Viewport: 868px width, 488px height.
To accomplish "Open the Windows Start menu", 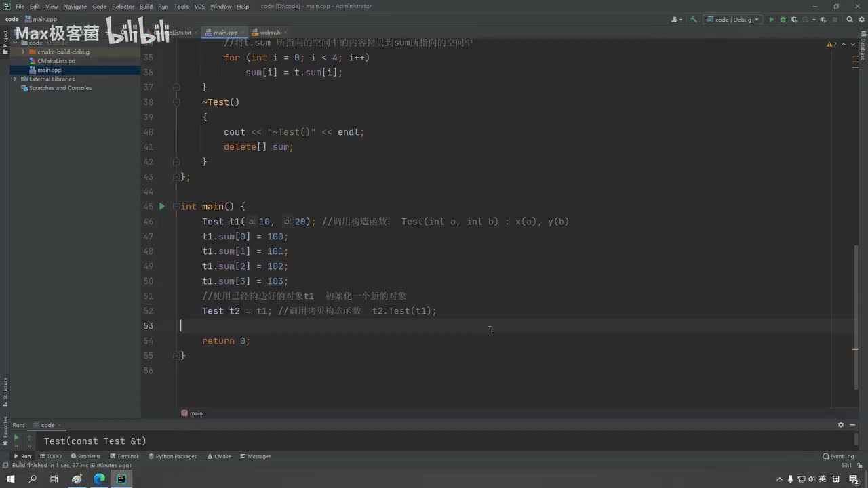I will [11, 479].
